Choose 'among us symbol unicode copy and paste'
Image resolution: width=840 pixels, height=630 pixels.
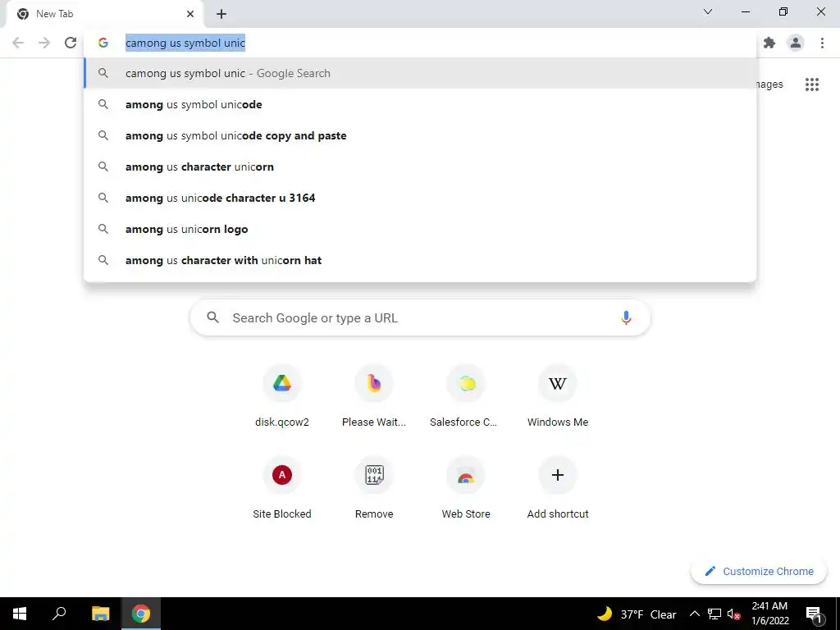420,135
